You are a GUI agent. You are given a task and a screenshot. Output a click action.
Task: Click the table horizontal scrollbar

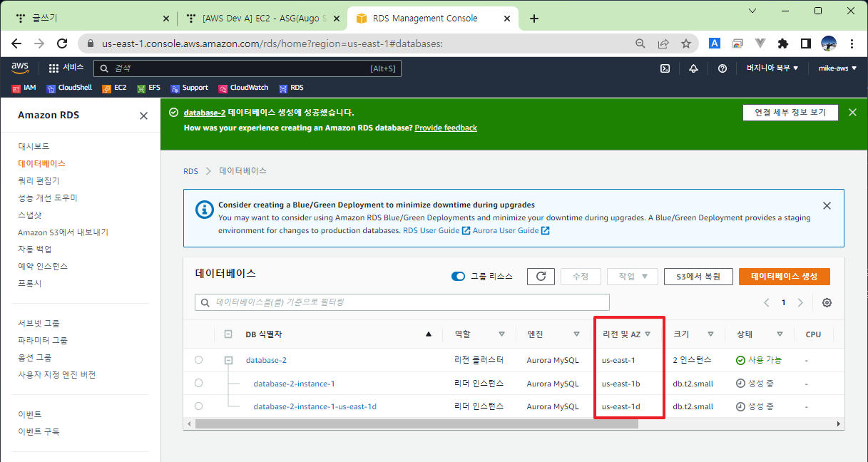tap(417, 423)
